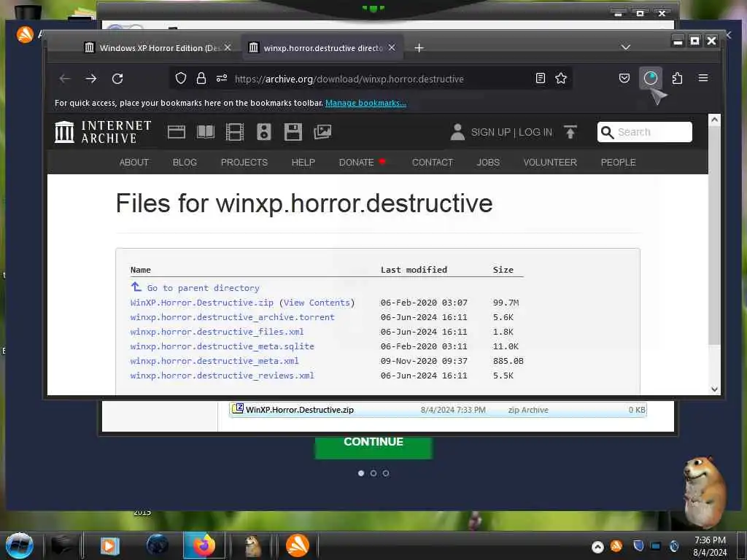Select the third pagination dot in Avast window
The image size is (747, 560).
(x=386, y=473)
